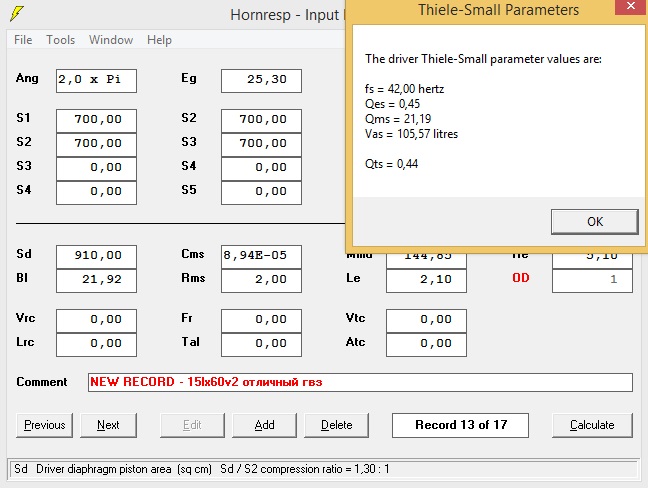Select the second column S2 field

pos(261,121)
